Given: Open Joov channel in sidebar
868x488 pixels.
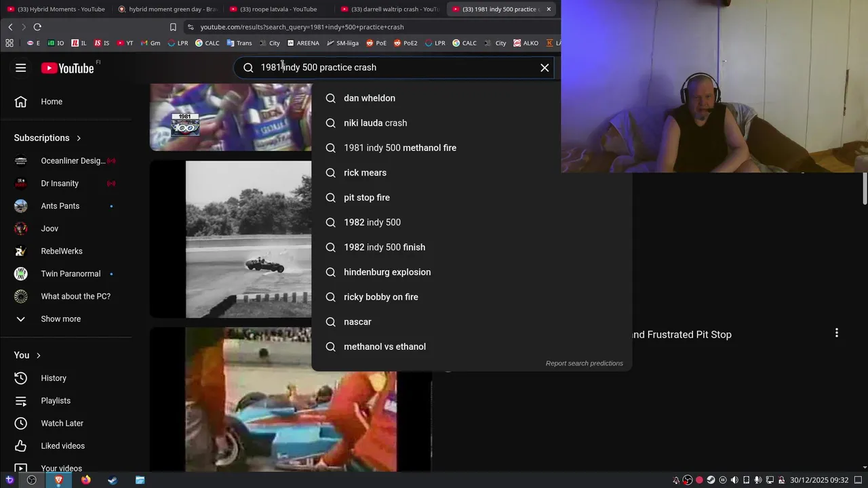Looking at the screenshot, I should point(66,228).
